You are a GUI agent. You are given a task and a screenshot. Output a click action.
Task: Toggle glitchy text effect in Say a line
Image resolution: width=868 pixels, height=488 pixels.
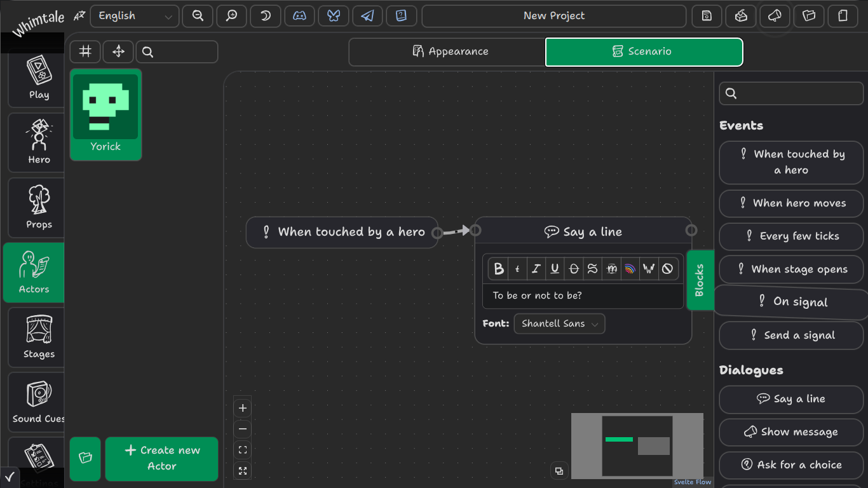(x=611, y=269)
